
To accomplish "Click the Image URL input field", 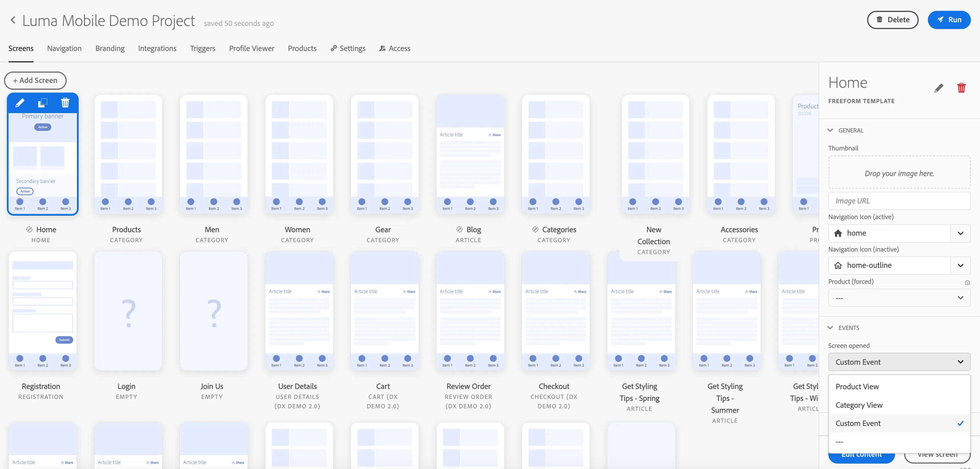I will pyautogui.click(x=899, y=201).
